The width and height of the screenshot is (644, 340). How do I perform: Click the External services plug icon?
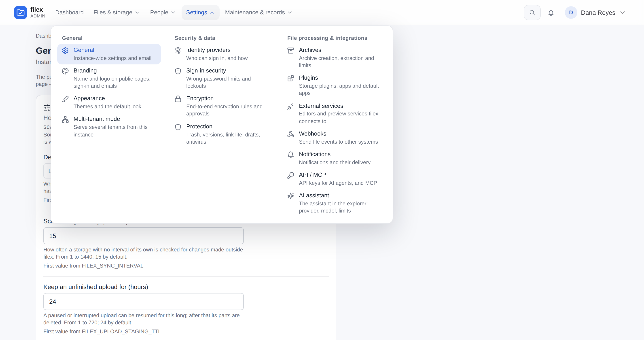pyautogui.click(x=290, y=106)
